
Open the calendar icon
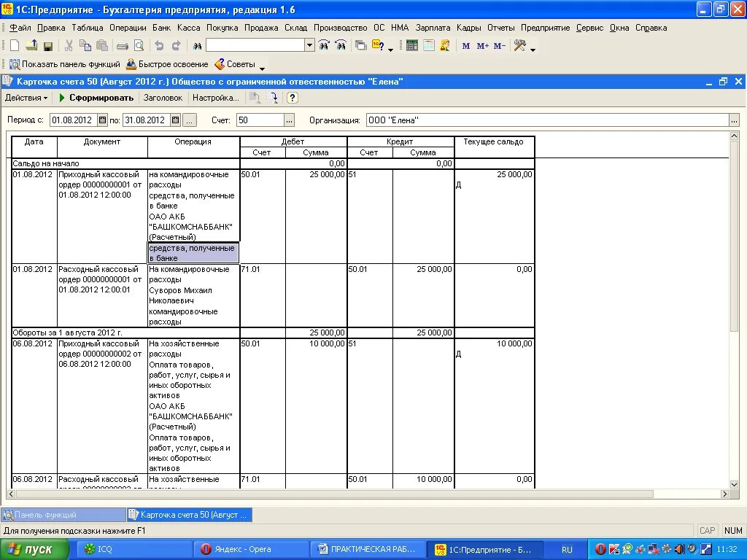click(x=429, y=46)
